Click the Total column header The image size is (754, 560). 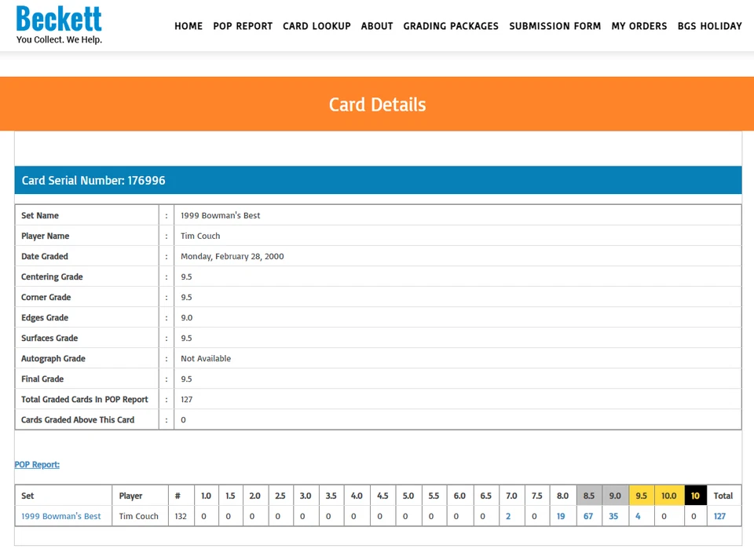[x=723, y=496]
